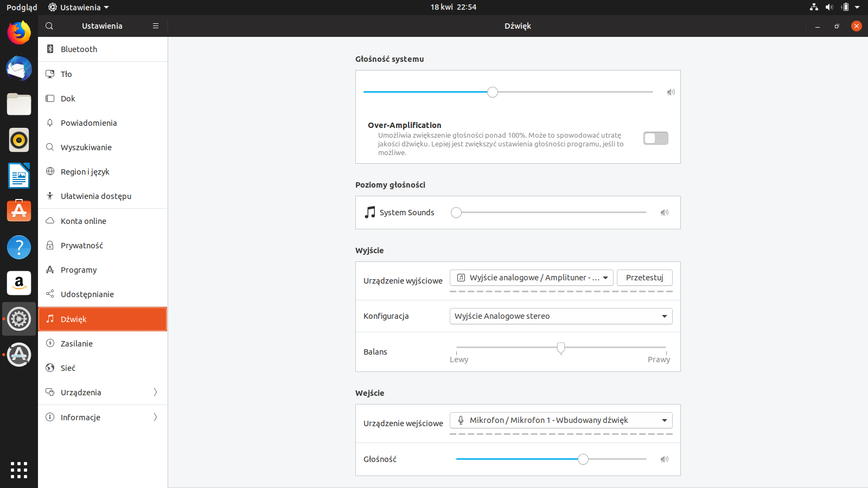Click the volume icon in top bar
This screenshot has width=868, height=488.
829,7
